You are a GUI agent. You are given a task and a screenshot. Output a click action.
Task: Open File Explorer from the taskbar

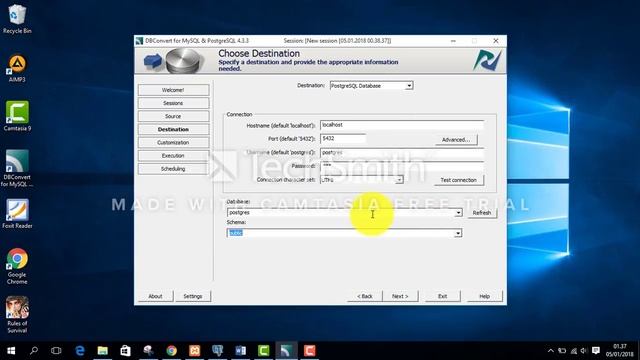pyautogui.click(x=102, y=351)
